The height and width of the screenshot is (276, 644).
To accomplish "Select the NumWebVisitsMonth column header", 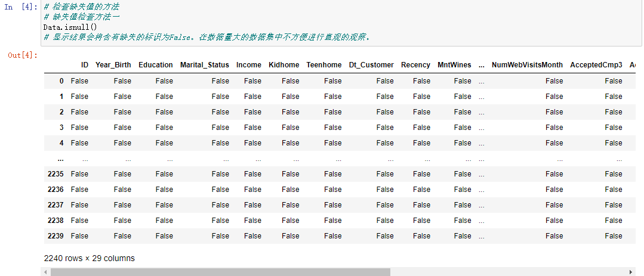I will [528, 65].
